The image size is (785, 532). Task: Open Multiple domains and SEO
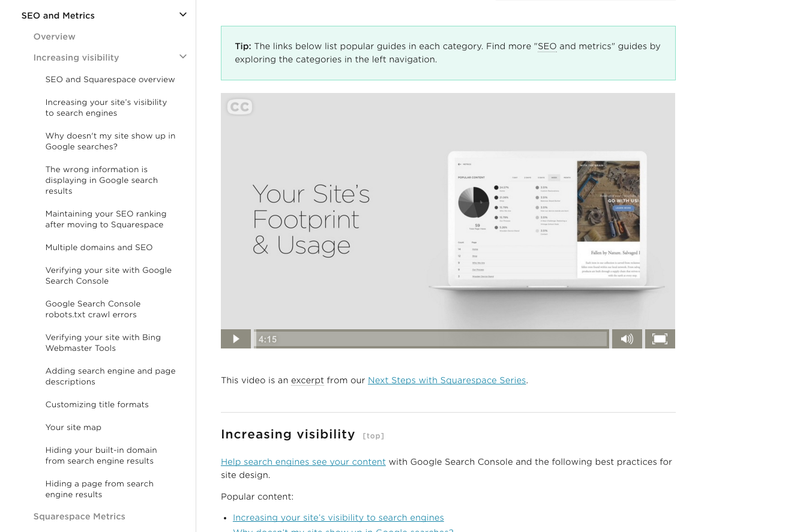[99, 247]
